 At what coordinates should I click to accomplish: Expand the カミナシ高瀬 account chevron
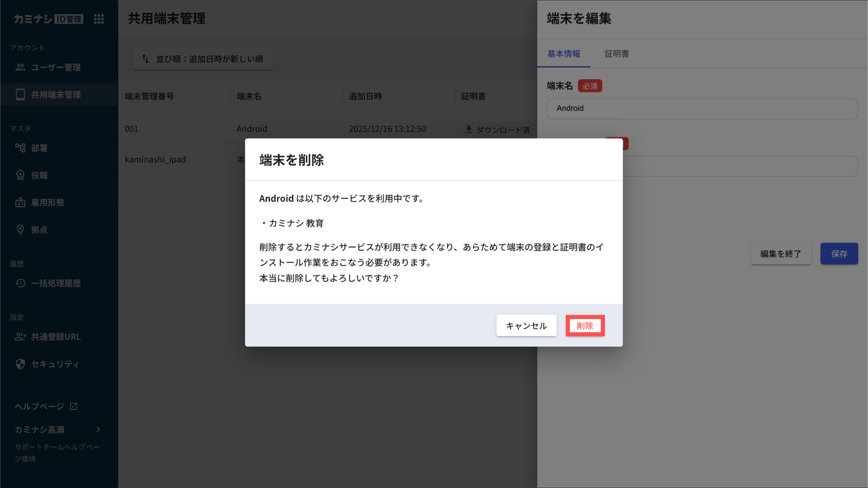[98, 429]
